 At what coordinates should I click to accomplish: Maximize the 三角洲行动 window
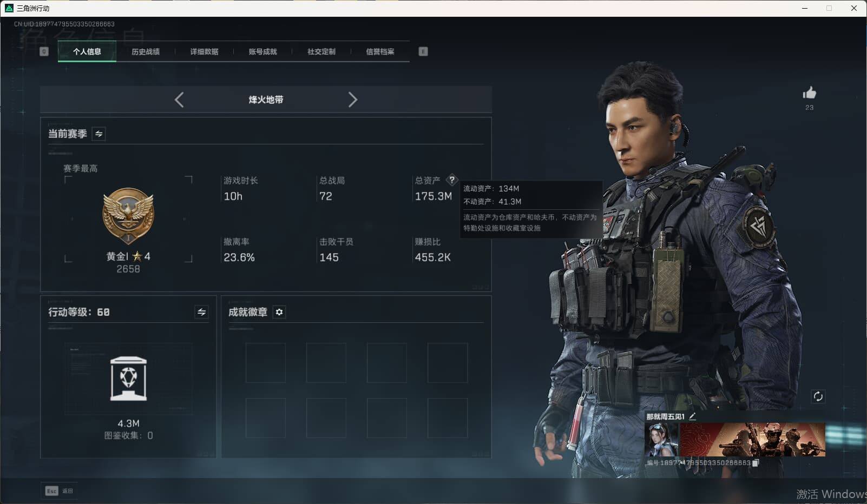coord(829,8)
